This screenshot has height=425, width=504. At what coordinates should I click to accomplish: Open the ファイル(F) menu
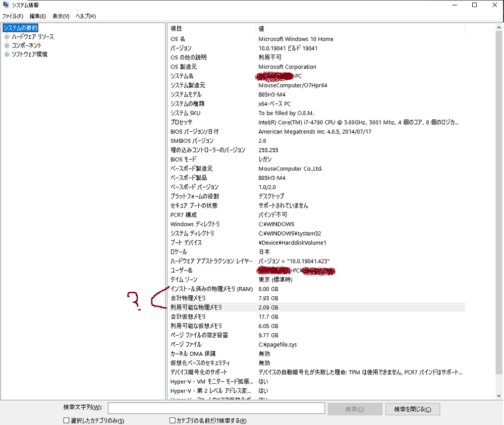(13, 16)
